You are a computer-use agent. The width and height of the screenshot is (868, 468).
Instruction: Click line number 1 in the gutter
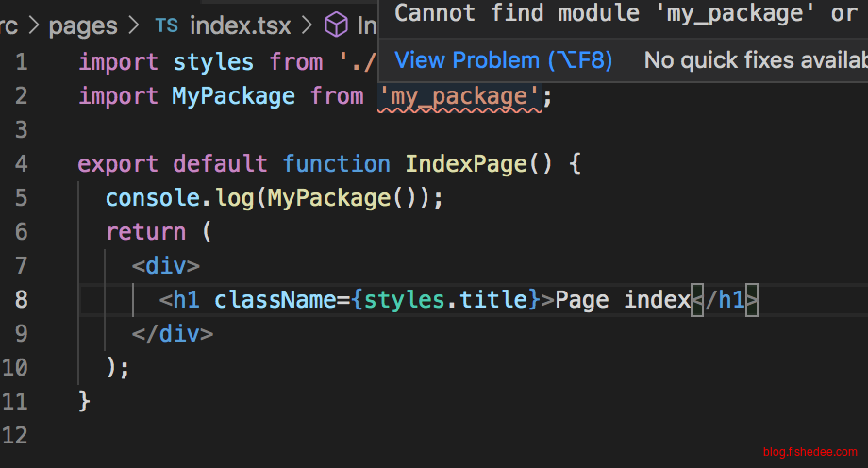[21, 63]
